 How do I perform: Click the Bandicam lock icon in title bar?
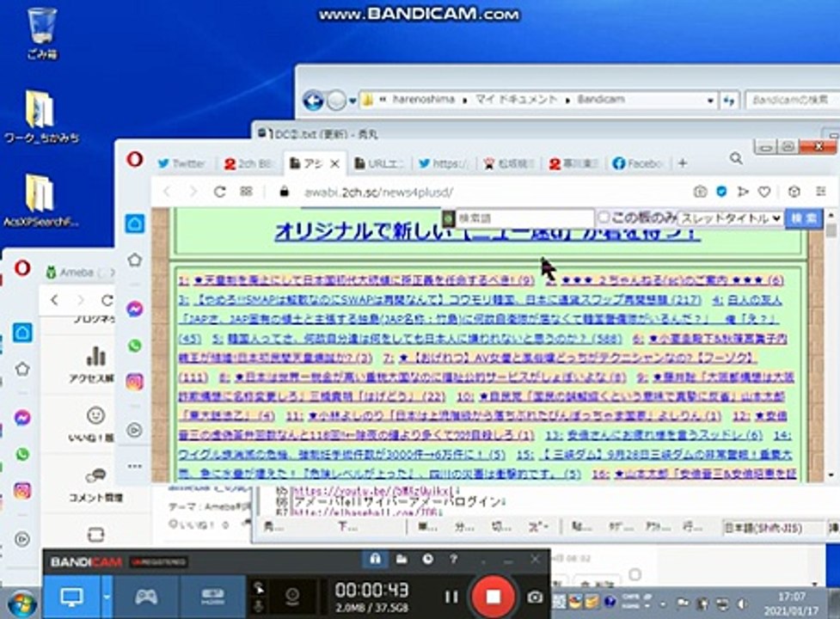(x=376, y=560)
